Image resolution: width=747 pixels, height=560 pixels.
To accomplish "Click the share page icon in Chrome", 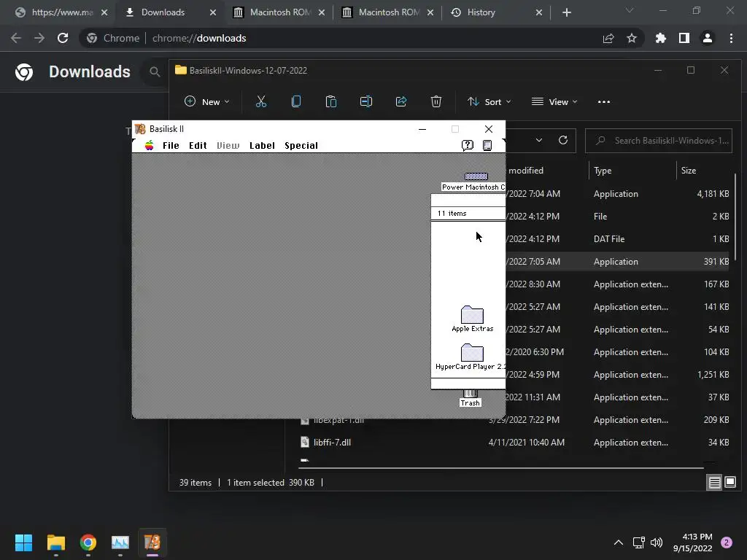I will point(608,38).
